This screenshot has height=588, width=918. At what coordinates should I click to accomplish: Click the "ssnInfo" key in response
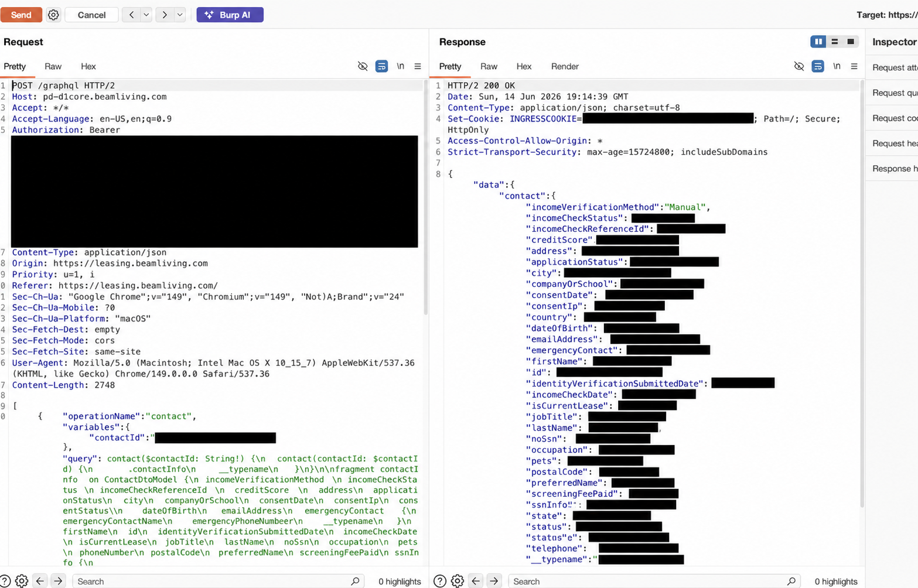[551, 505]
